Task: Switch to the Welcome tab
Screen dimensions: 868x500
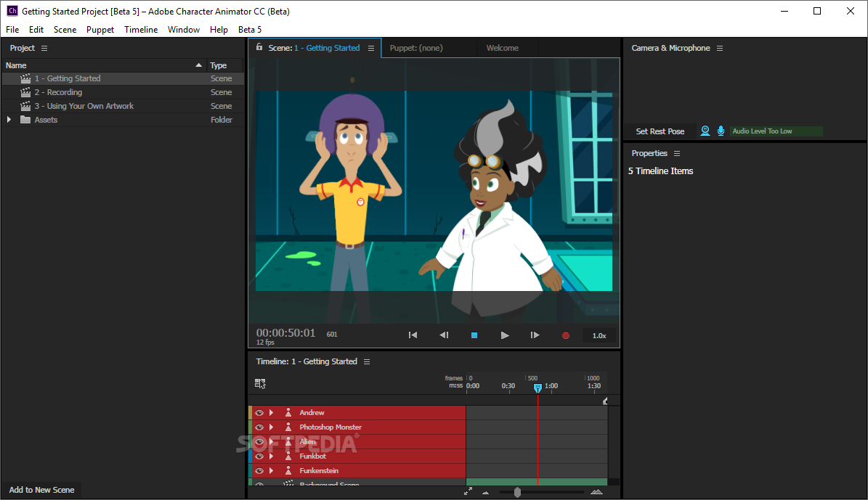Action: [x=503, y=48]
